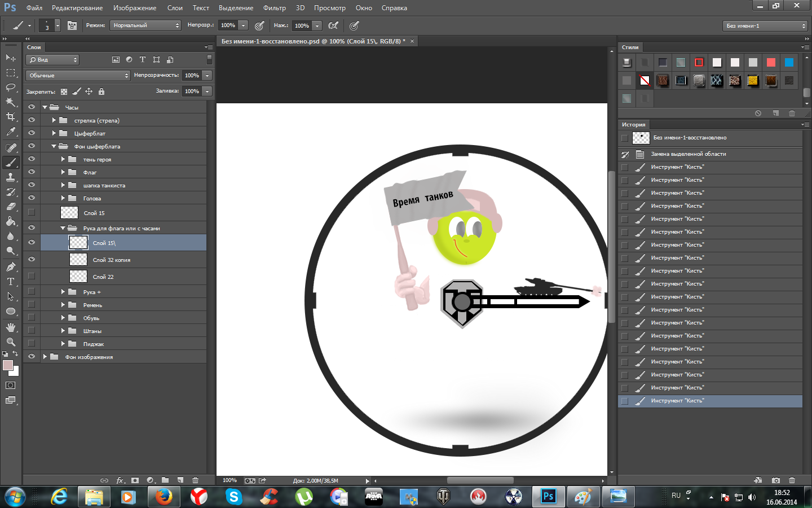Select the Horizontal Type tool
Screen dimensions: 812x508
(11, 282)
